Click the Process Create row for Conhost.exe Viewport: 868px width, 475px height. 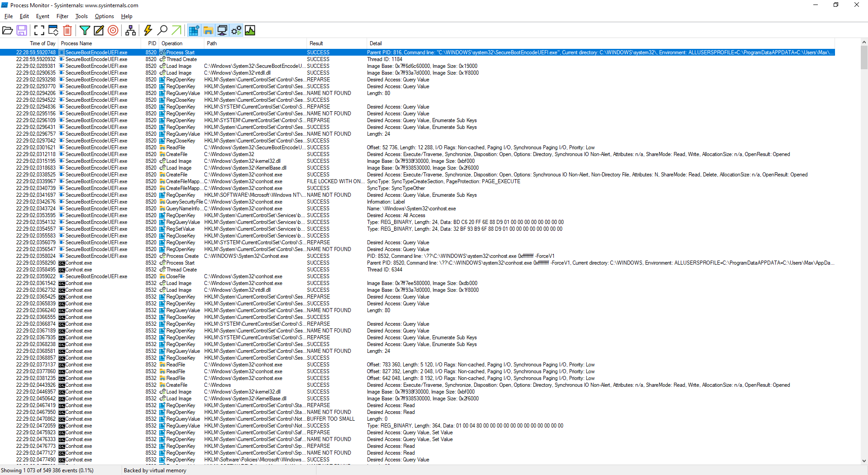(x=417, y=256)
